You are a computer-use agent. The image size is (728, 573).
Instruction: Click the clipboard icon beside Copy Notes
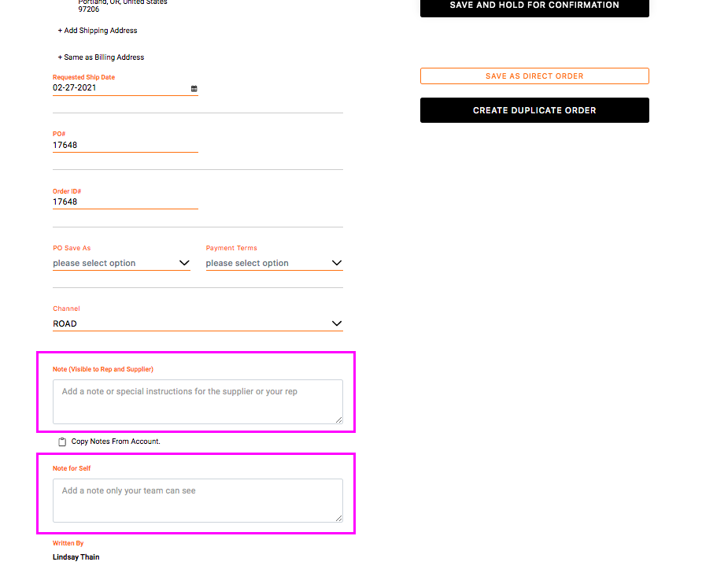click(62, 442)
